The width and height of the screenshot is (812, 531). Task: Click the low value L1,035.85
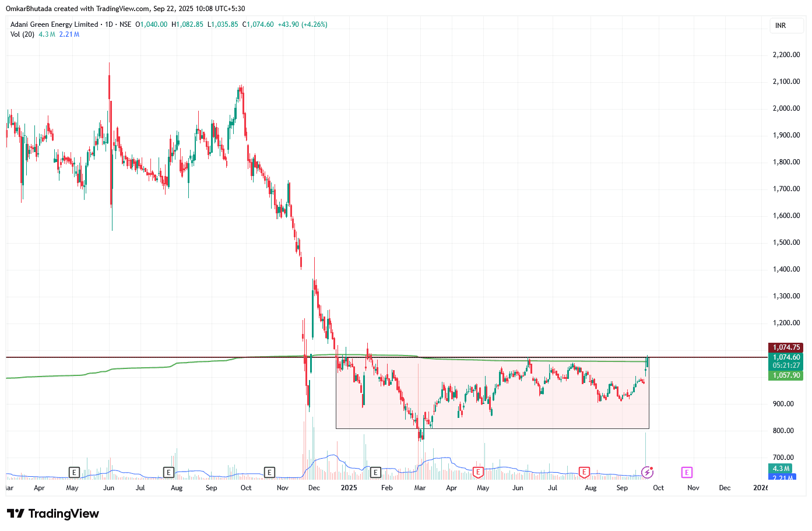(x=223, y=24)
